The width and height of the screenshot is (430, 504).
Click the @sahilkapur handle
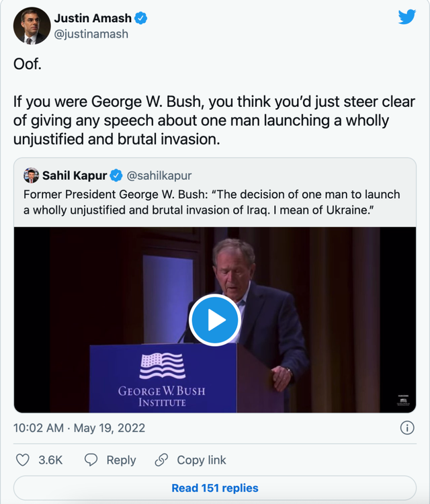coord(159,175)
